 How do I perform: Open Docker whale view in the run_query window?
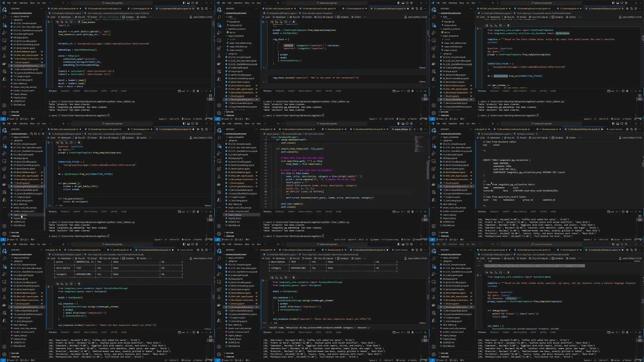click(4, 184)
